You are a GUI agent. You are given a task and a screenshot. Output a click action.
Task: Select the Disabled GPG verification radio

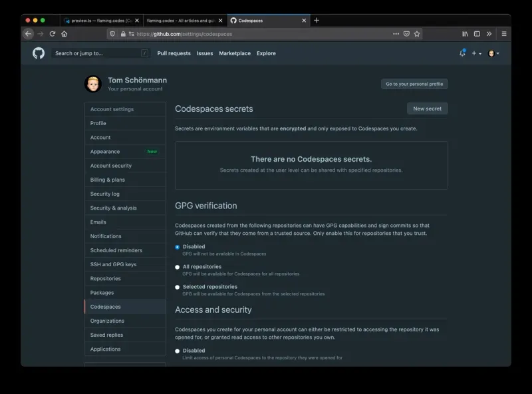tap(177, 247)
